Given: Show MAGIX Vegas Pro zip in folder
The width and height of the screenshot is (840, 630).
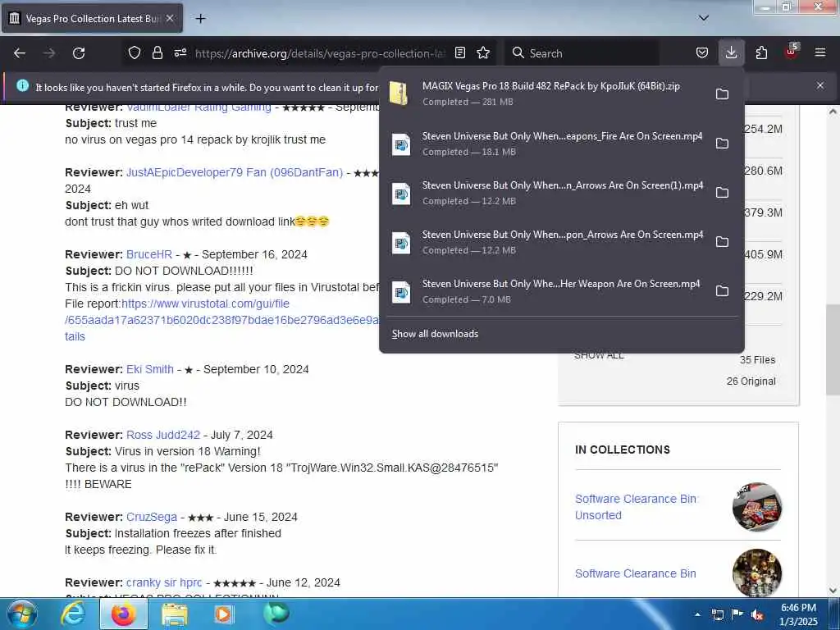Looking at the screenshot, I should coord(722,94).
